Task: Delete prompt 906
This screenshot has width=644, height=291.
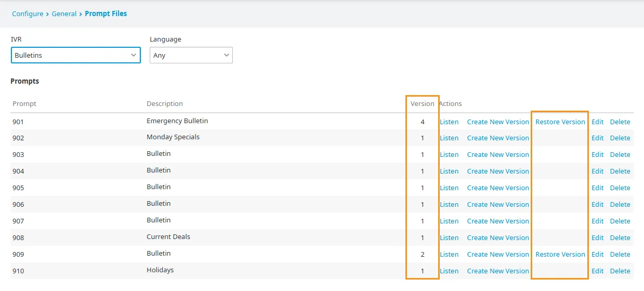Action: [x=620, y=205]
